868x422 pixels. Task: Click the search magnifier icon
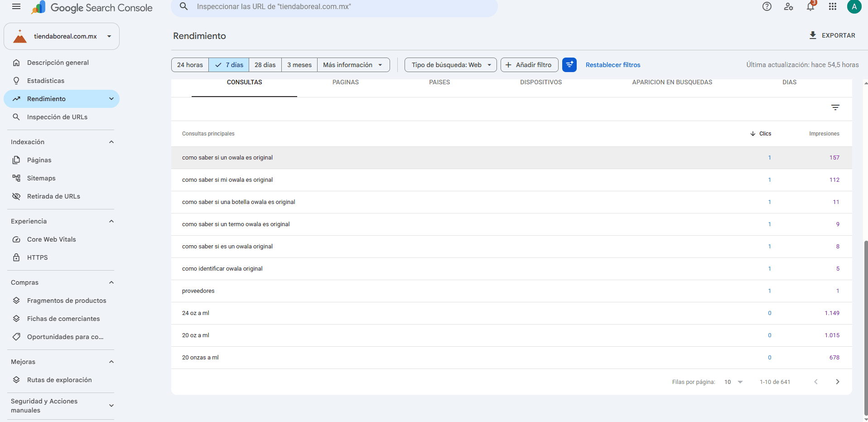pyautogui.click(x=184, y=7)
